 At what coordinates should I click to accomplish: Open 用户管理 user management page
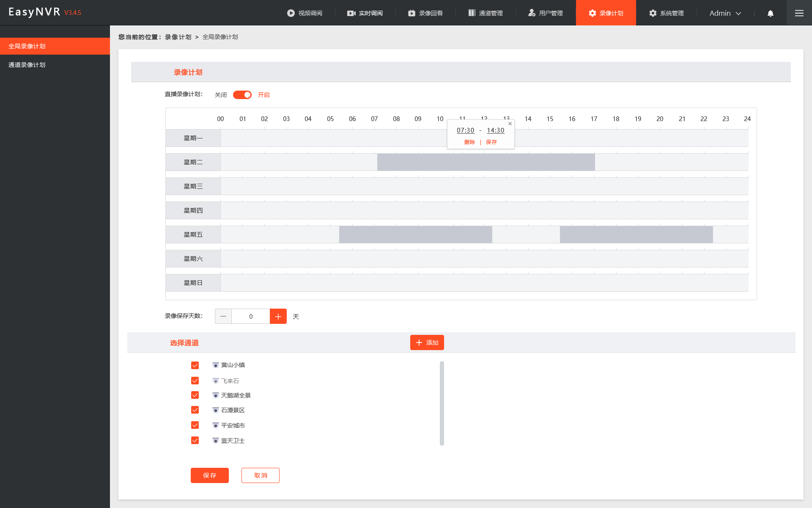click(546, 13)
